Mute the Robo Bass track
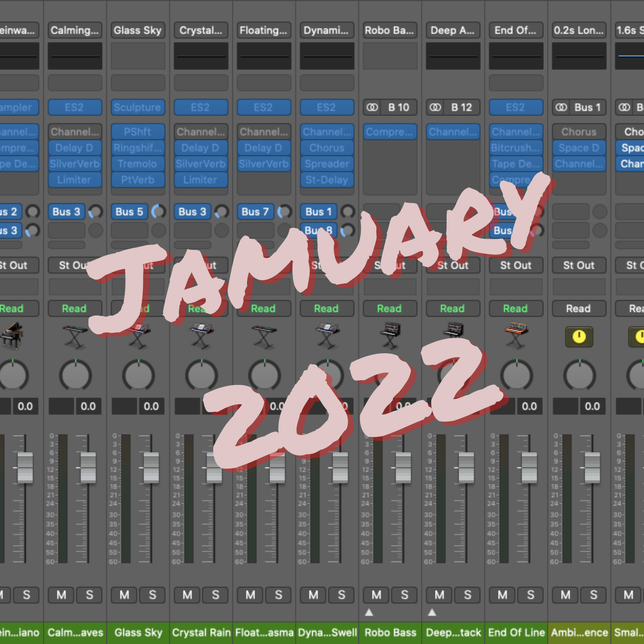This screenshot has height=644, width=644. tap(376, 595)
